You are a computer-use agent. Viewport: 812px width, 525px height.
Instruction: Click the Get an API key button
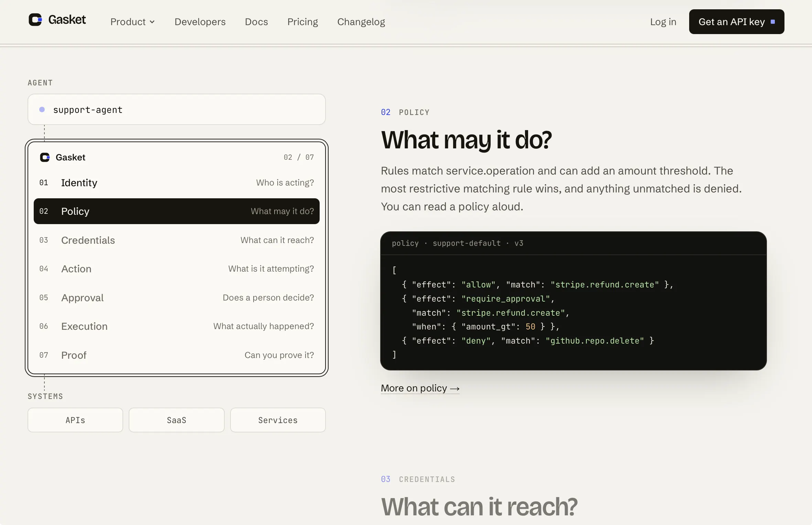coord(737,22)
